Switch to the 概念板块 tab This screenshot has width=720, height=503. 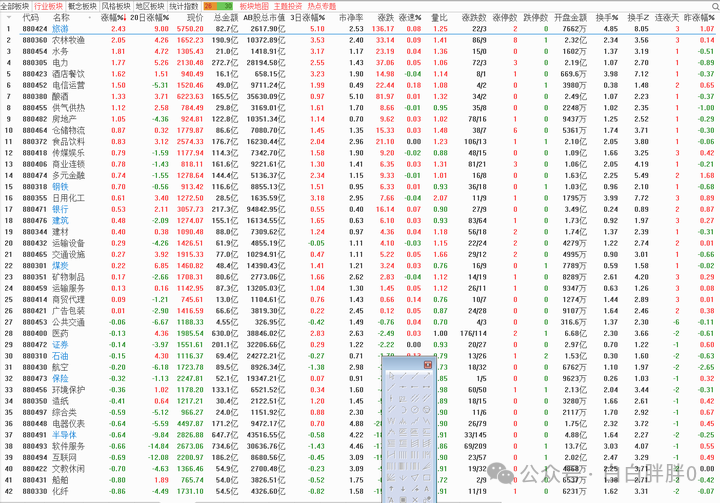[82, 6]
